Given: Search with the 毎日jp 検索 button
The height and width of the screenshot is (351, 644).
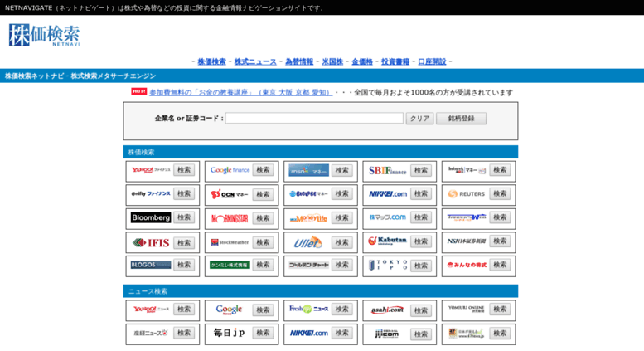Looking at the screenshot, I should click(263, 333).
